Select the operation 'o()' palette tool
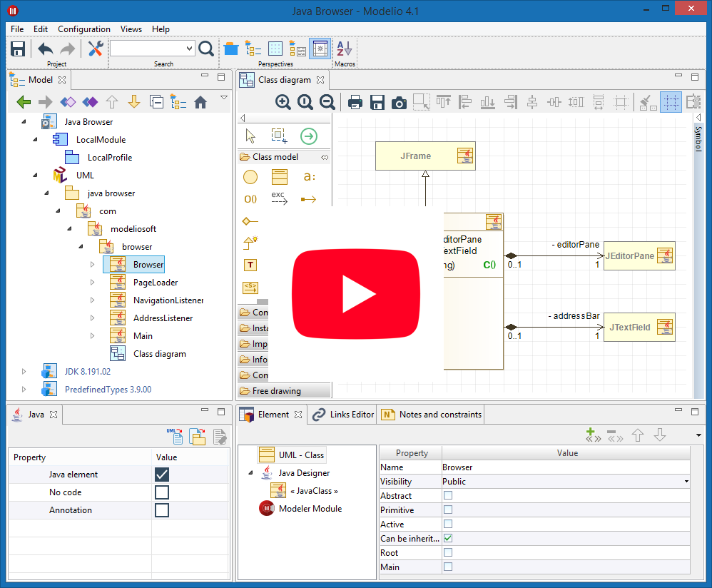This screenshot has width=712, height=588. pyautogui.click(x=250, y=199)
